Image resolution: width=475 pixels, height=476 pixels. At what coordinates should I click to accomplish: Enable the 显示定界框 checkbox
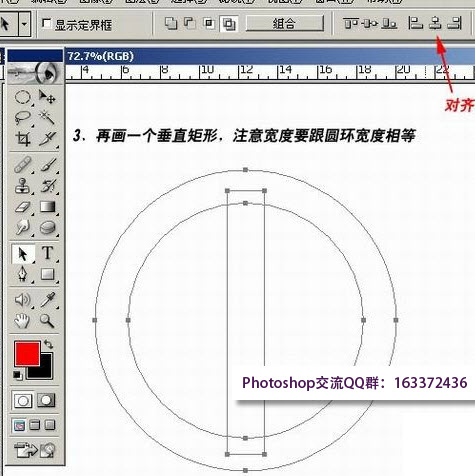coord(46,24)
